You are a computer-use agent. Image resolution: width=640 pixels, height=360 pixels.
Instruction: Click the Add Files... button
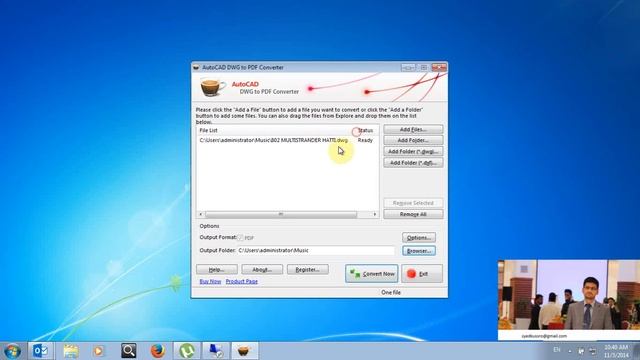413,129
